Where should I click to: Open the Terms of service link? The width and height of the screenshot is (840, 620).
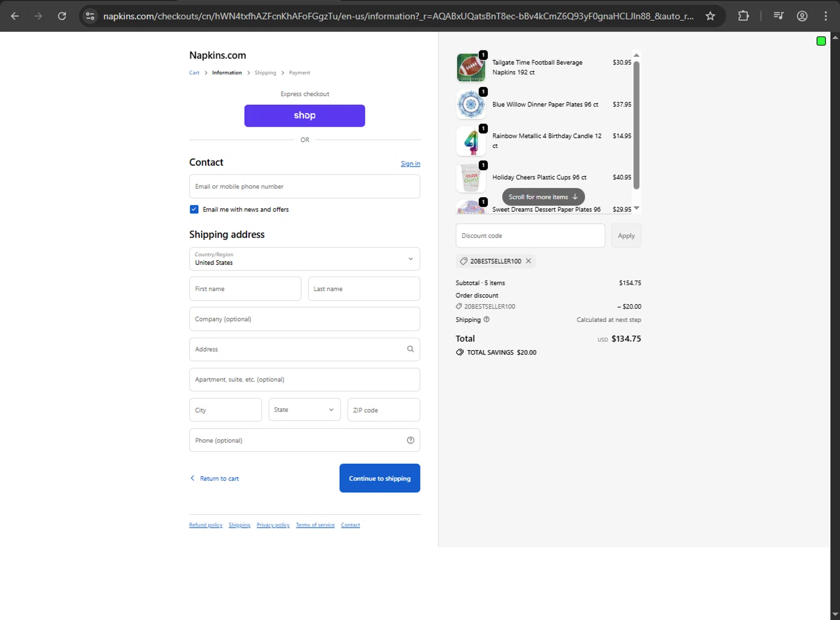[x=315, y=525]
